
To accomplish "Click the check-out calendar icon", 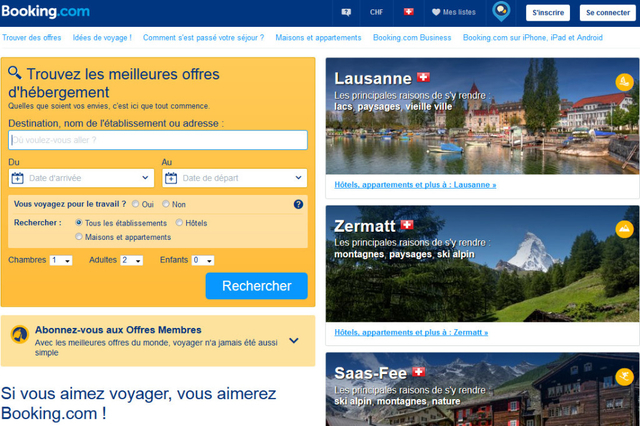I will click(x=171, y=178).
